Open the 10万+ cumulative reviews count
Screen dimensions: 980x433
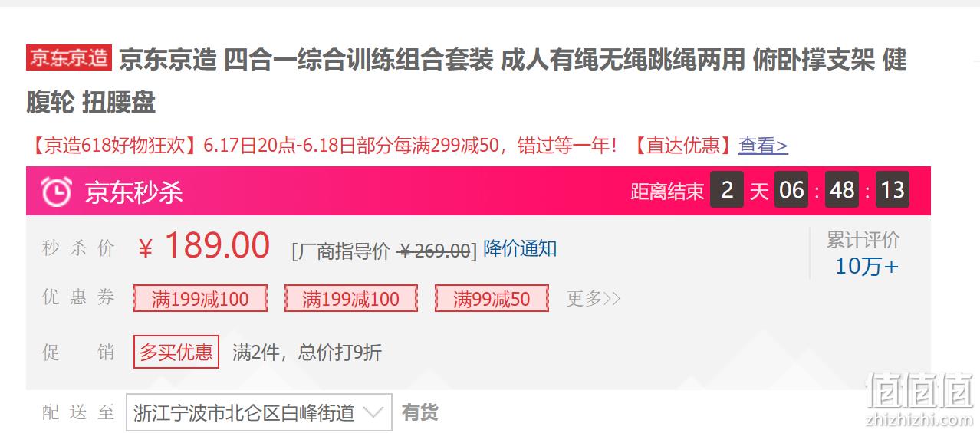(x=867, y=267)
